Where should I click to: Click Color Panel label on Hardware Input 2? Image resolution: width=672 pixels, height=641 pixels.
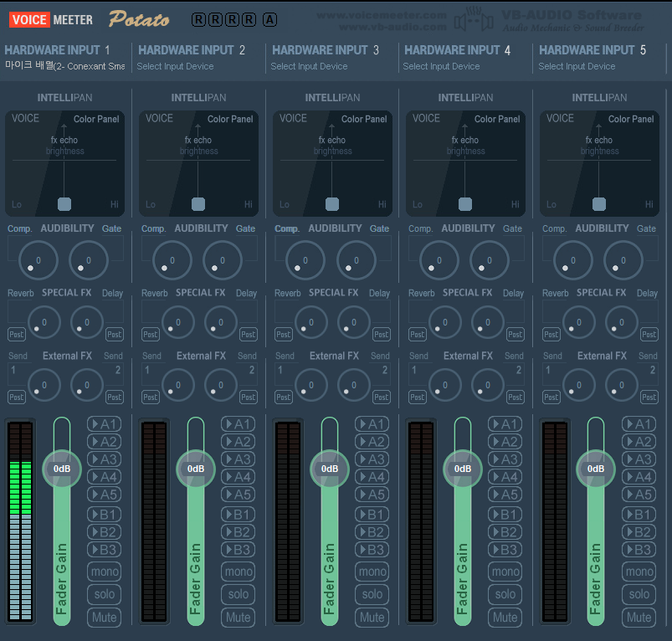pos(230,119)
